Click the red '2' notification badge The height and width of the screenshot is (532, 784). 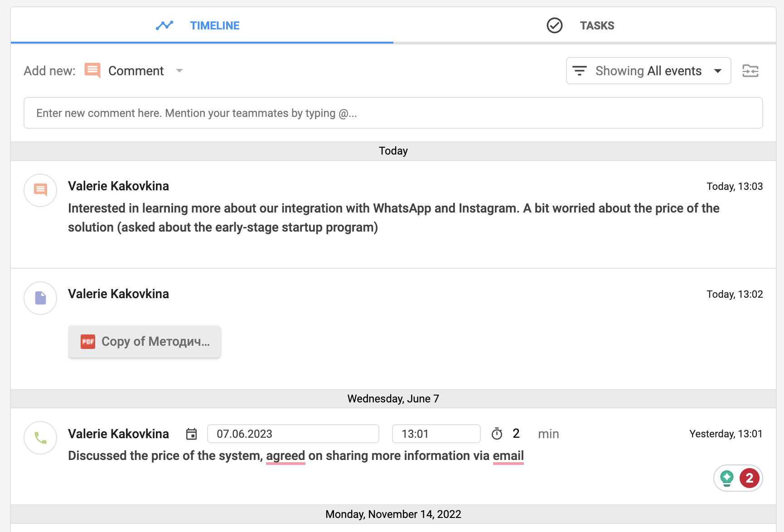(x=750, y=478)
